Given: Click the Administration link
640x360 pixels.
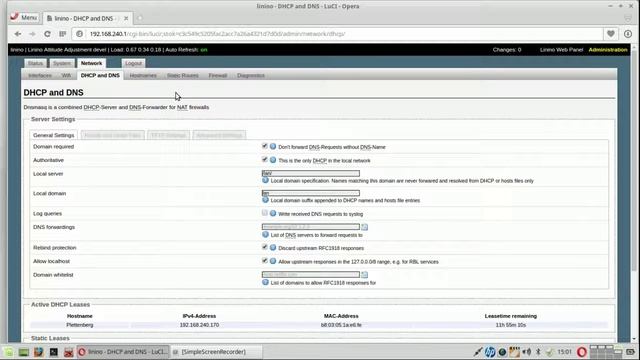Looking at the screenshot, I should pos(608,50).
